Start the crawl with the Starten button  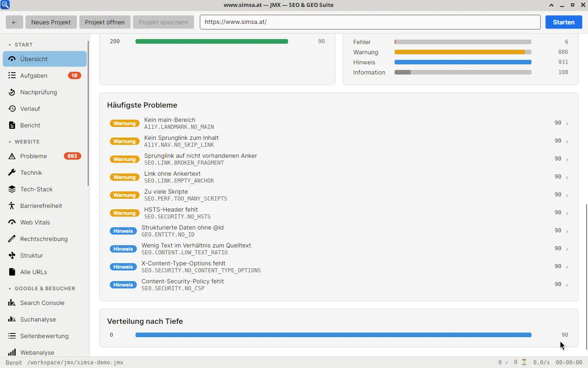(x=564, y=22)
